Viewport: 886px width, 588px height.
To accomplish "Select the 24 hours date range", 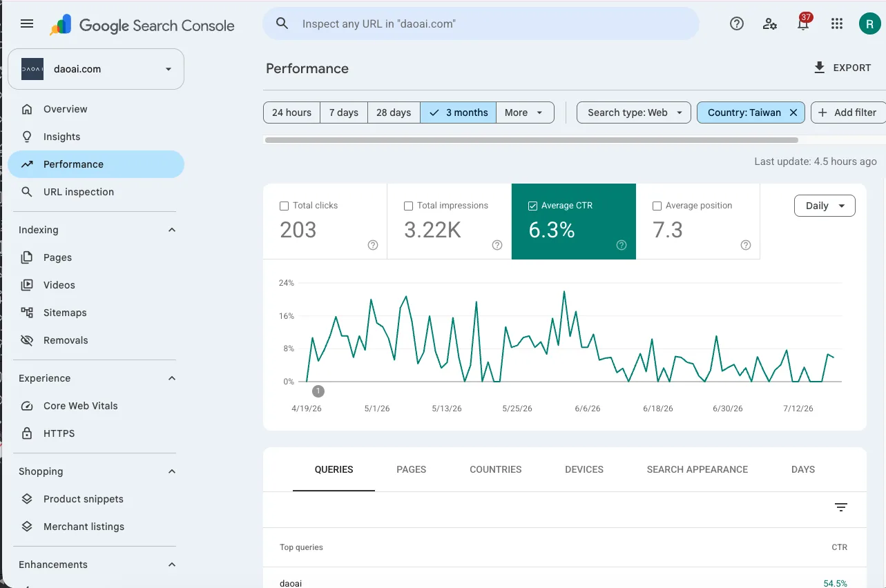I will point(291,112).
